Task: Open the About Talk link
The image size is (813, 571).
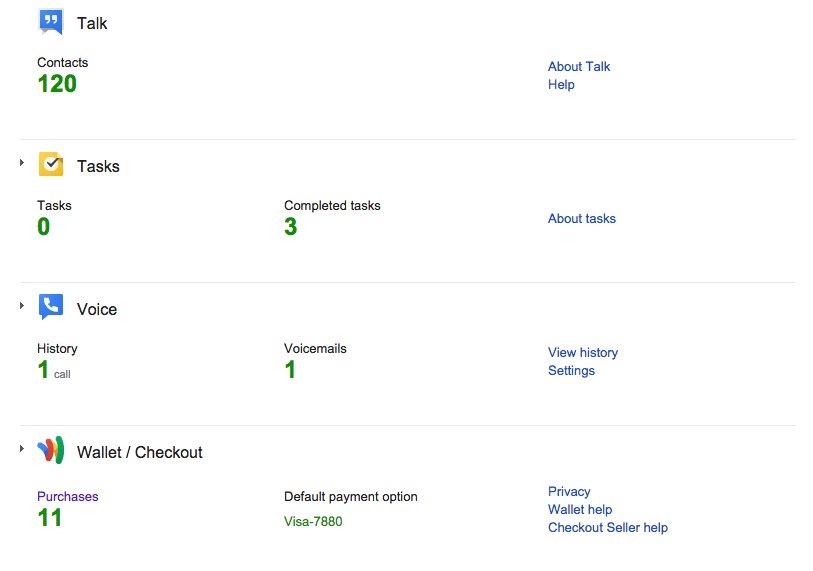Action: point(578,67)
